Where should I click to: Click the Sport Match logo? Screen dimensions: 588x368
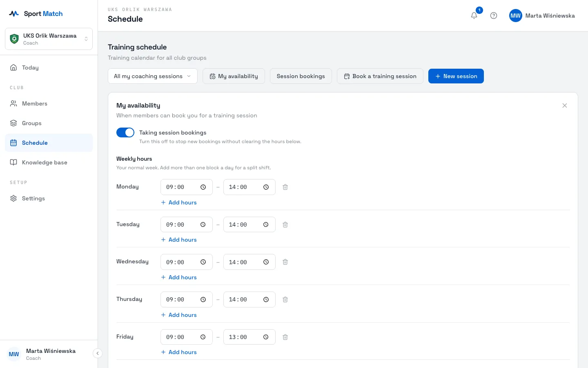36,13
